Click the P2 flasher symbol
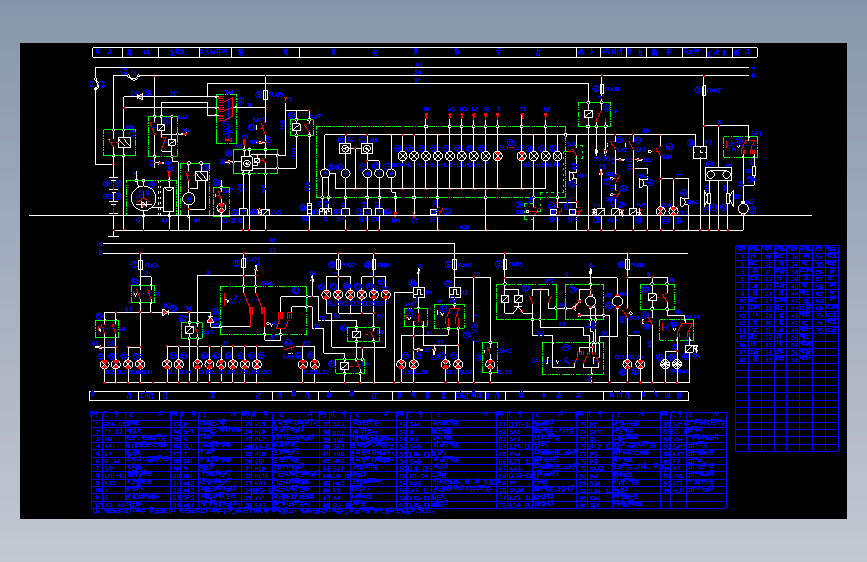The width and height of the screenshot is (867, 562). (x=455, y=292)
